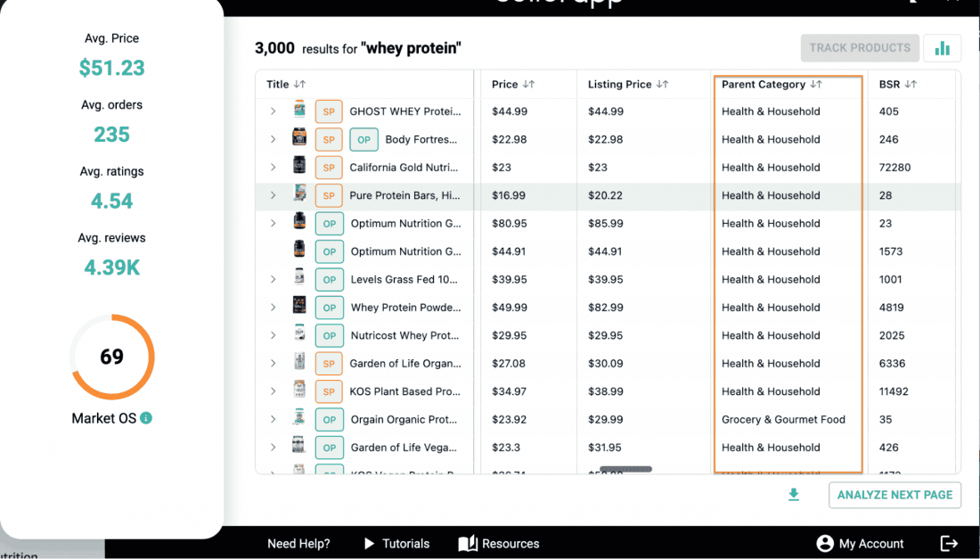Click the TRACK PRODUCTS button
980x559 pixels.
[860, 48]
